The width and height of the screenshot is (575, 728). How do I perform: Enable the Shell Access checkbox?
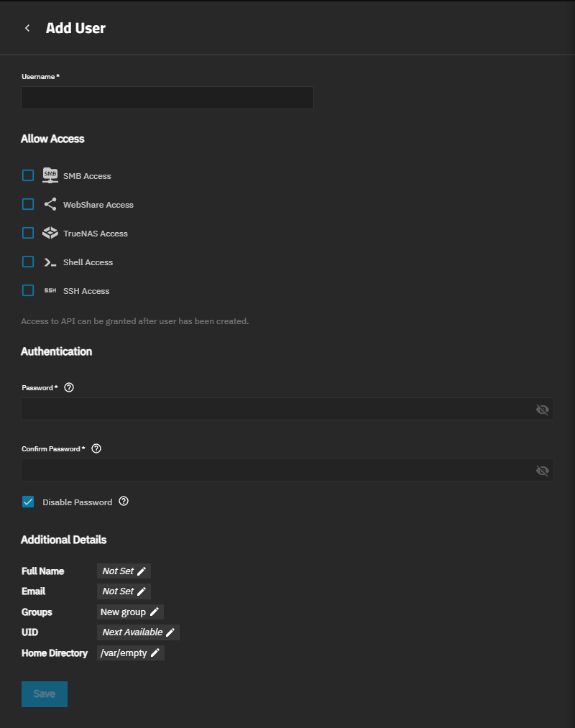[x=28, y=262]
